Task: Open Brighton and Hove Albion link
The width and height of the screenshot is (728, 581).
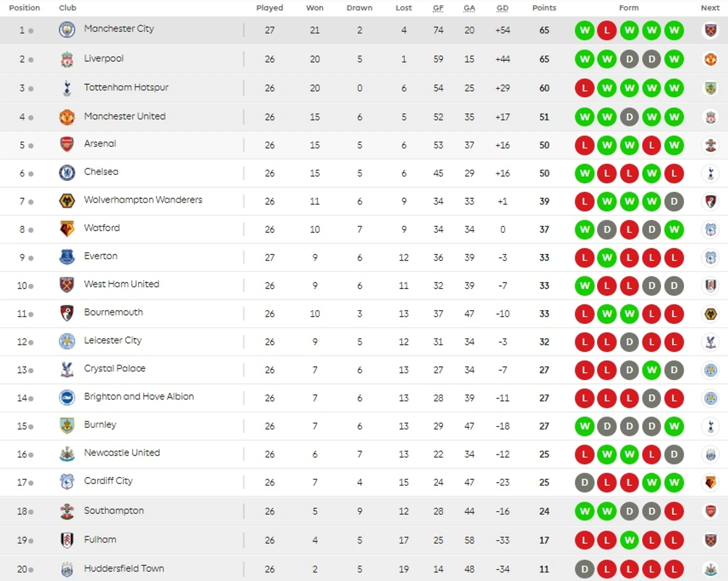Action: (139, 396)
